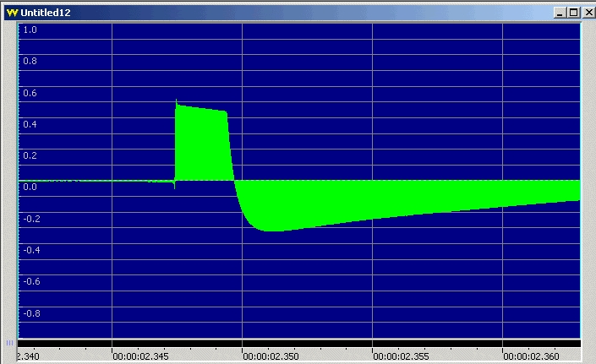The image size is (596, 364).
Task: Close the Untitled12 waveform window
Action: [585, 13]
